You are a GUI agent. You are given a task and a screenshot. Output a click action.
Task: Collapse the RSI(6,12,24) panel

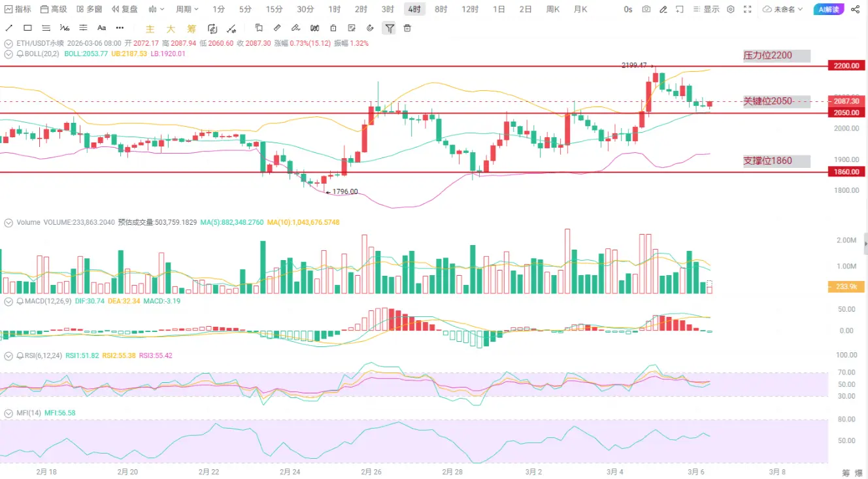pyautogui.click(x=8, y=355)
